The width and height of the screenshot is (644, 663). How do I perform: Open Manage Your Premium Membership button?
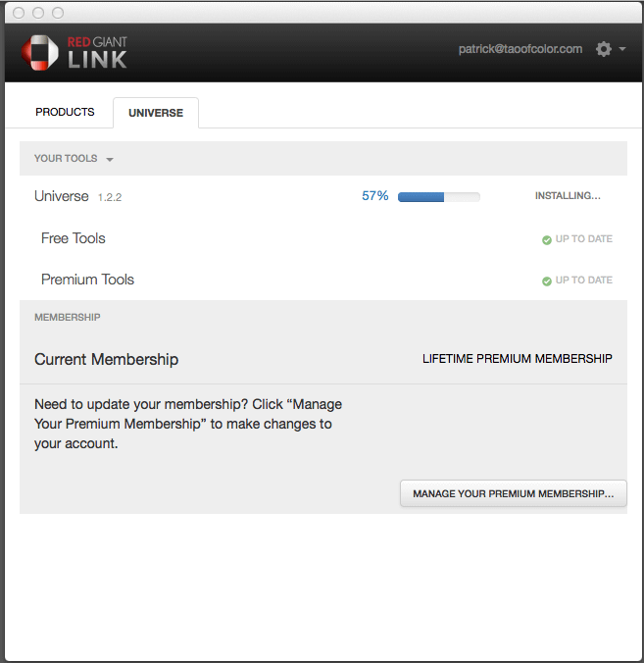pos(514,493)
